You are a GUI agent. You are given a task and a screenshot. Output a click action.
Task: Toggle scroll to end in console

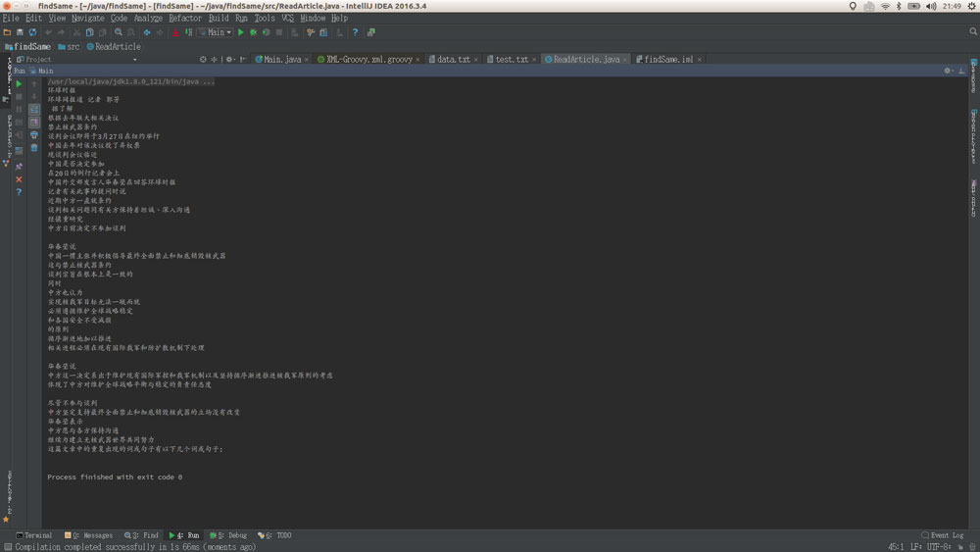pyautogui.click(x=34, y=122)
